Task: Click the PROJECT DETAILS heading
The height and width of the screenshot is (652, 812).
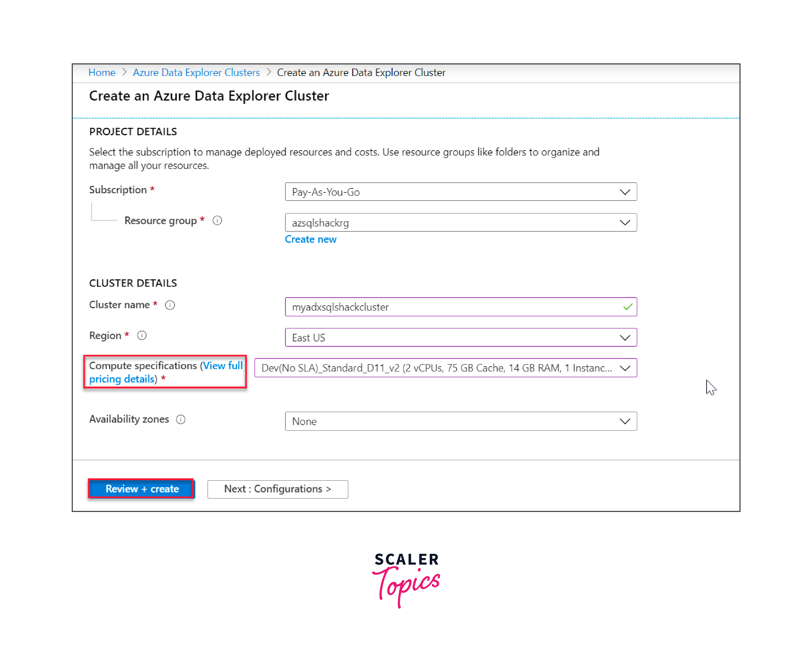Action: pyautogui.click(x=133, y=132)
